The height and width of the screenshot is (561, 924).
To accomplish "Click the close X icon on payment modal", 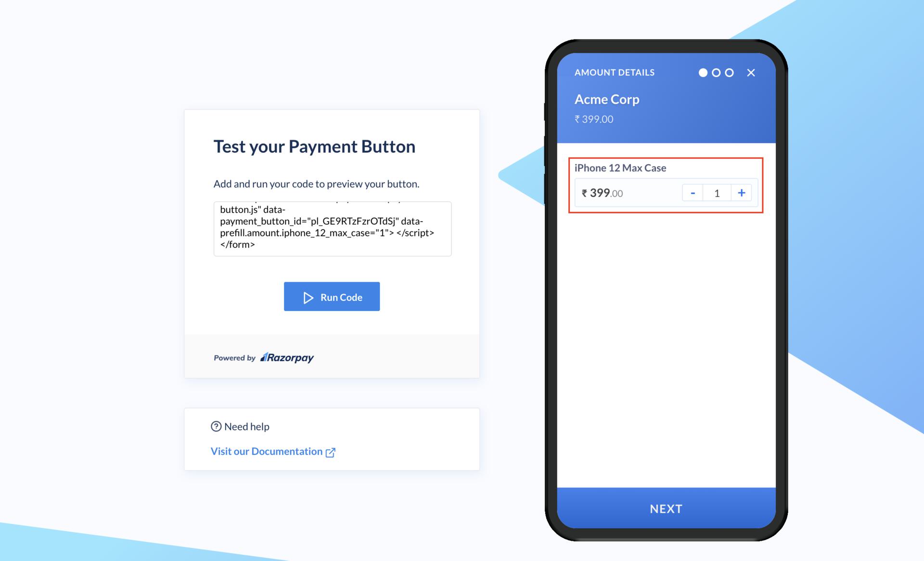I will pos(751,73).
